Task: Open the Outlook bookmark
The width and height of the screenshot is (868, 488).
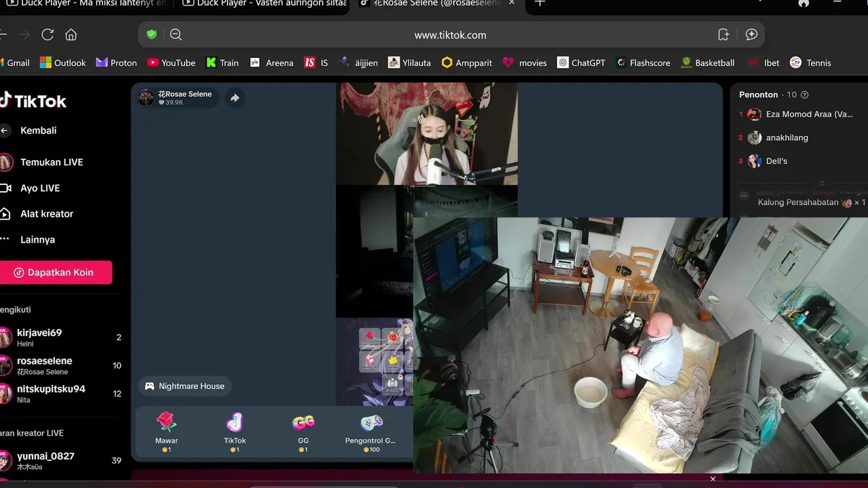Action: pos(62,62)
